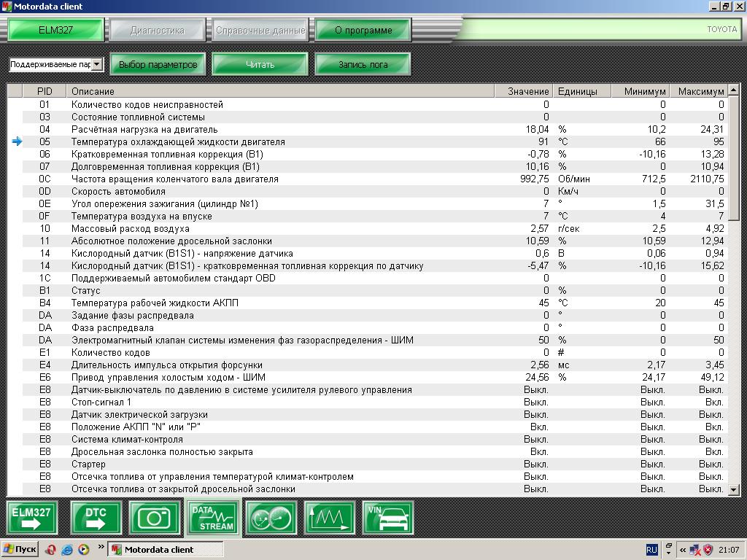The height and width of the screenshot is (560, 747).
Task: Click the red security shield tray icon
Action: (708, 550)
